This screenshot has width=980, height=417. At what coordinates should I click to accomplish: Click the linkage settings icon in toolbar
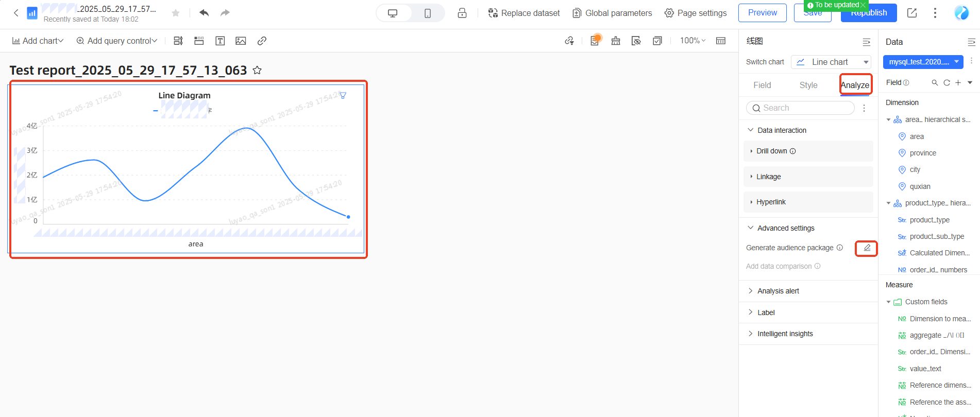point(569,41)
